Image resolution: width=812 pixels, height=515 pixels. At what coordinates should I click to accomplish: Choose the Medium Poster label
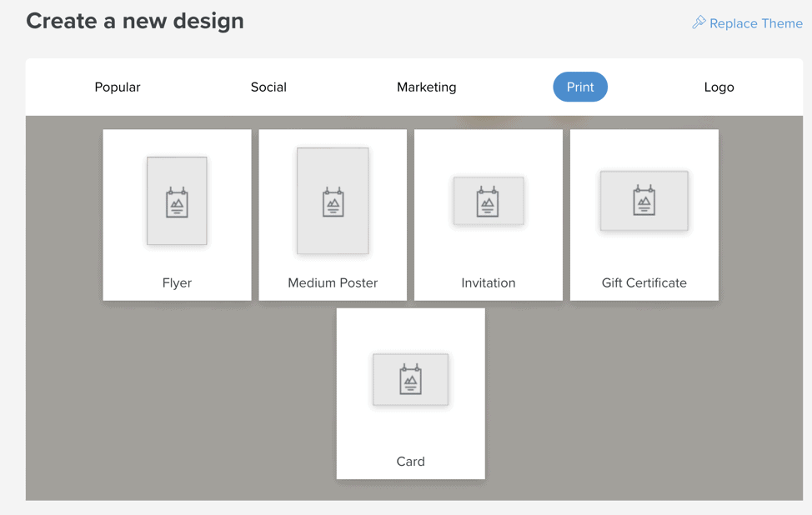coord(333,282)
